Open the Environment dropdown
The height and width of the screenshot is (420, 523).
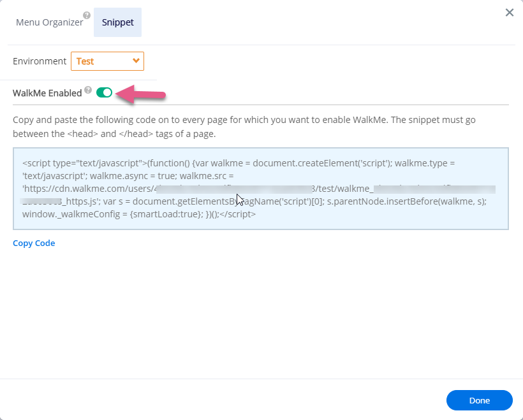107,61
